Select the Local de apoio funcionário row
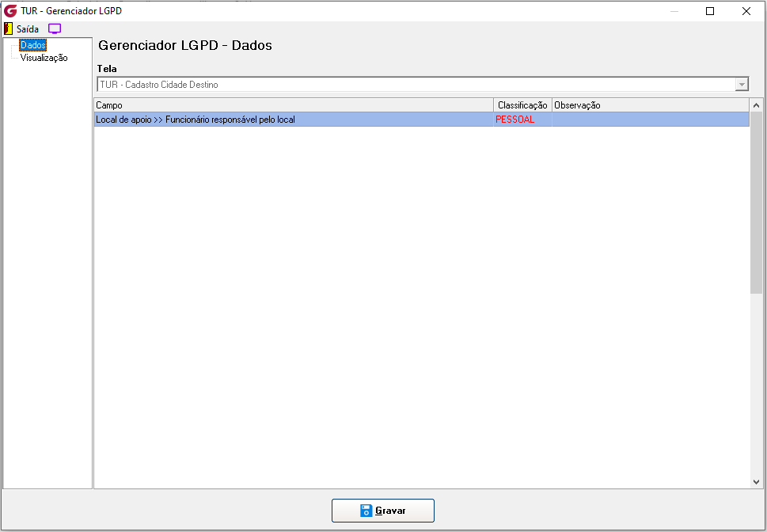This screenshot has width=767, height=532. [x=421, y=120]
